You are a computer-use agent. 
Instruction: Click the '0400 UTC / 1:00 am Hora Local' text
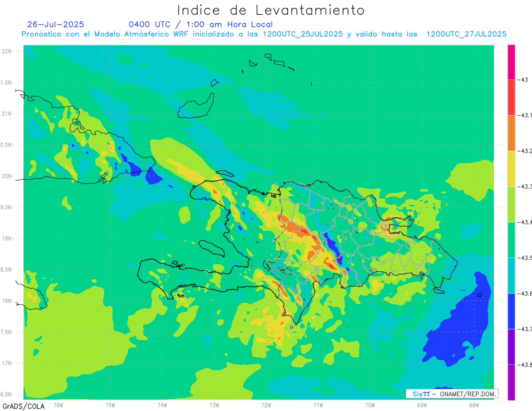[201, 24]
